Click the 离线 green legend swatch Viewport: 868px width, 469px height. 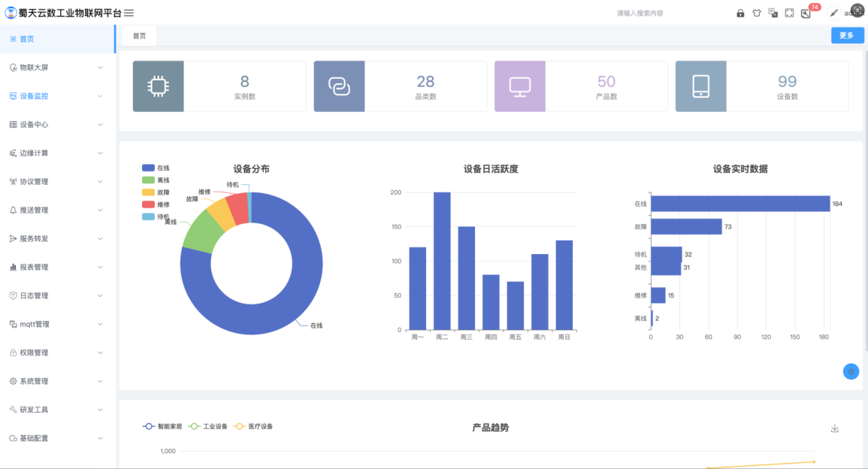(148, 180)
